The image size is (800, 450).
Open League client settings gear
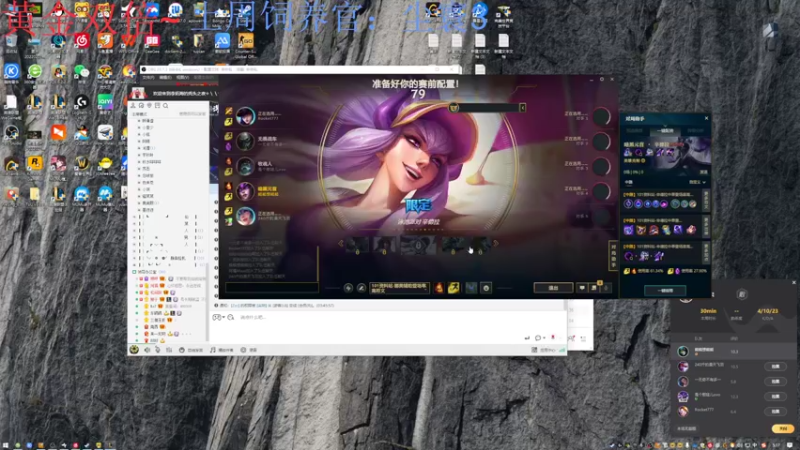602,79
